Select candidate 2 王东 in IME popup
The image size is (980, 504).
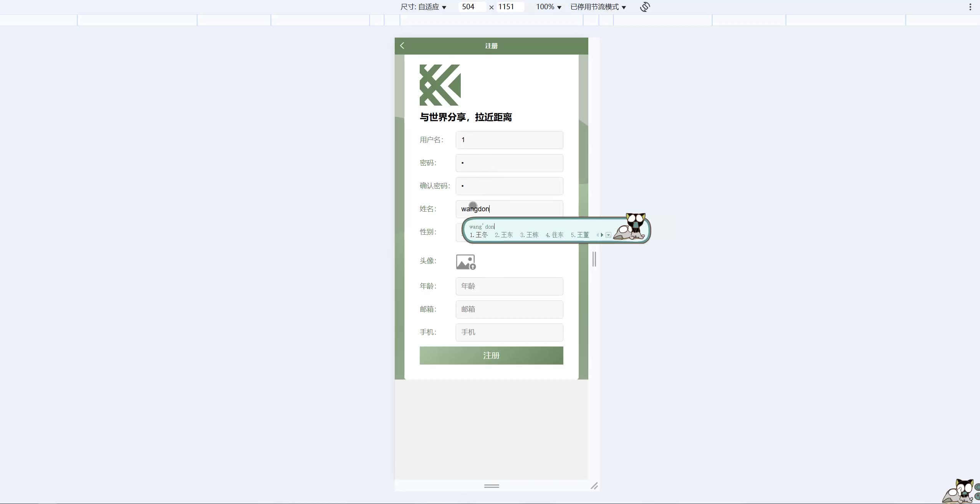point(504,235)
